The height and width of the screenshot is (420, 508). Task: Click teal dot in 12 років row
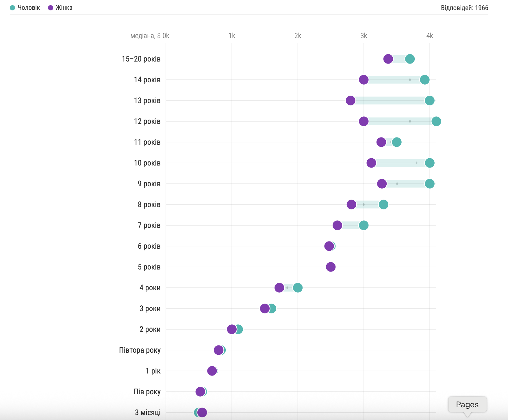pyautogui.click(x=436, y=121)
